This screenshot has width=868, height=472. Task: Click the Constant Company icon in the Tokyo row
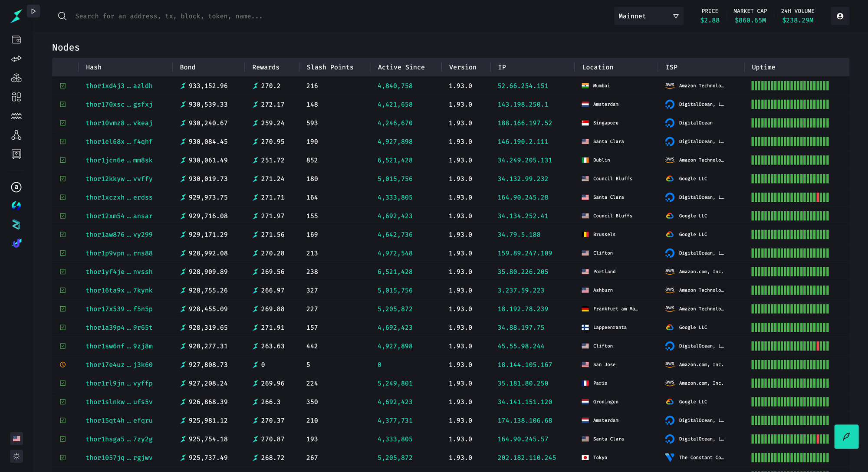(x=670, y=458)
